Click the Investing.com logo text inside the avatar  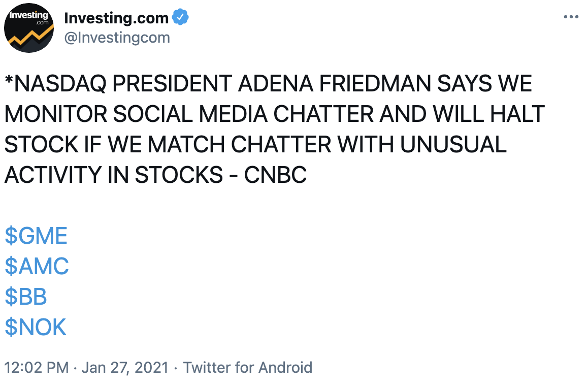pos(29,17)
